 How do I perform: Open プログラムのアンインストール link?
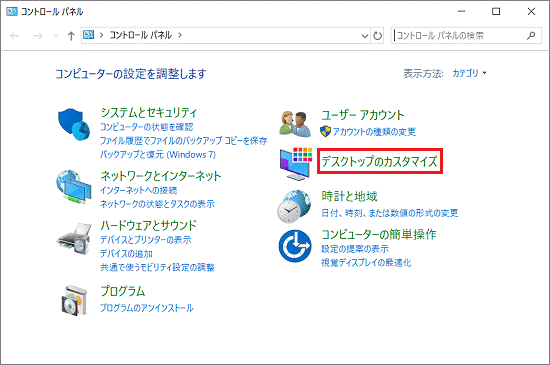point(147,308)
